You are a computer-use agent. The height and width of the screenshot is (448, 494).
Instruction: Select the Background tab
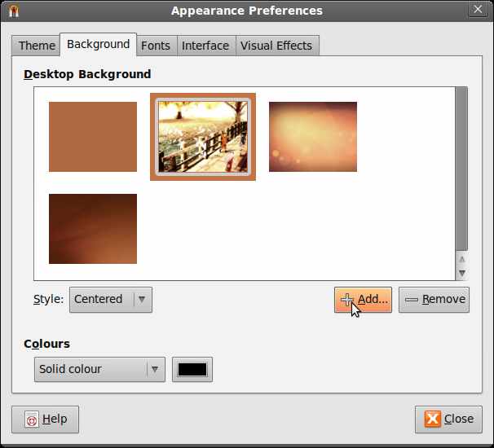click(98, 44)
